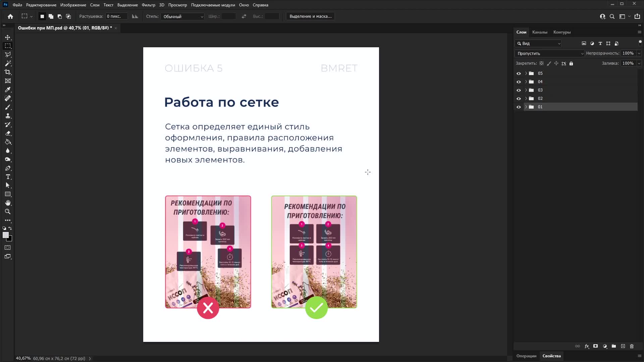Select the Eyedropper tool
This screenshot has height=362, width=644.
(8, 89)
